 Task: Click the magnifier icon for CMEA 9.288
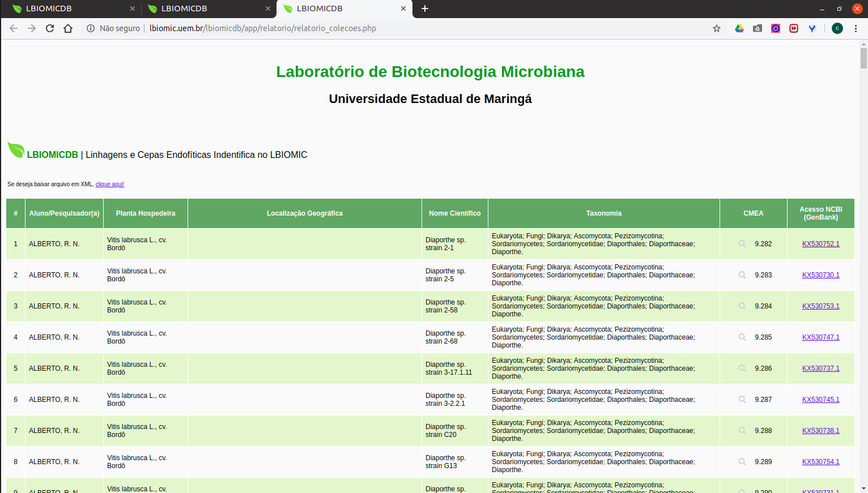(742, 431)
